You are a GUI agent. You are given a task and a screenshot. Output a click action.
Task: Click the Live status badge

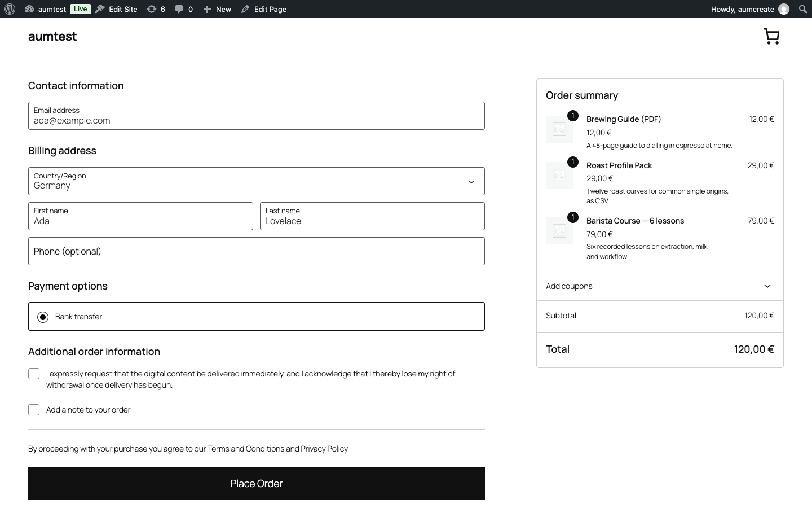[81, 9]
